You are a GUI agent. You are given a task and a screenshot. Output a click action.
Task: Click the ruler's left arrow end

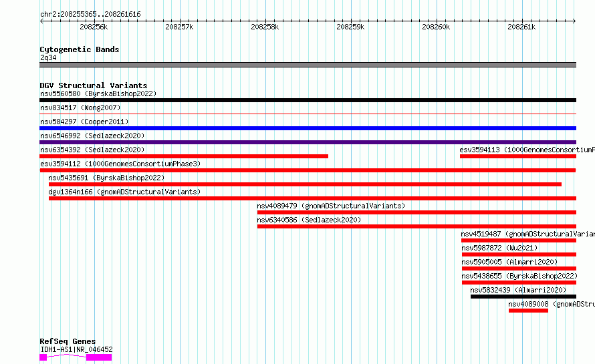(x=41, y=21)
